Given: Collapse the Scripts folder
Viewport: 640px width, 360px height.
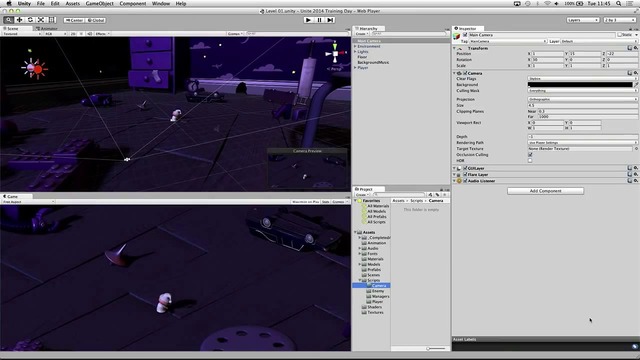Looking at the screenshot, I should tap(360, 280).
